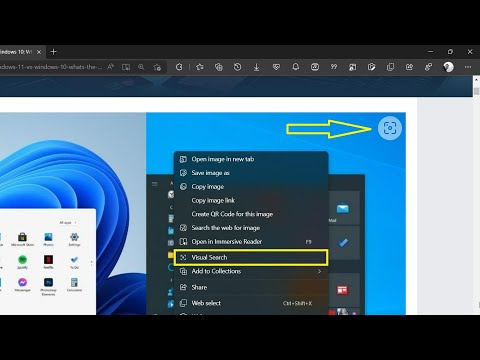Add this page to favorites via the star-plus icon
Viewport: 480px width, 360px height.
(x=157, y=67)
